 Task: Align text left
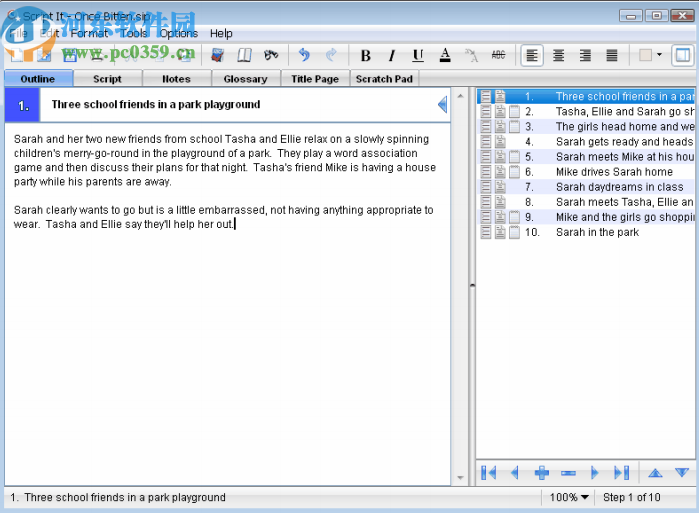point(532,55)
